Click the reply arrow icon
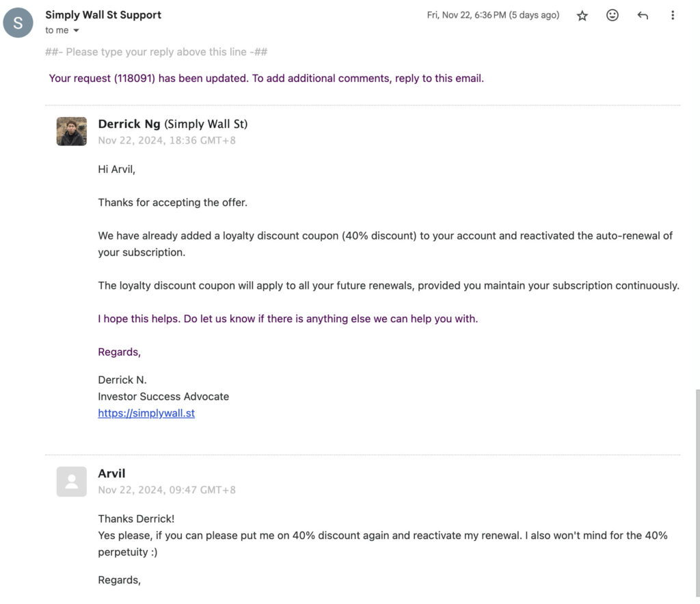Image resolution: width=700 pixels, height=604 pixels. pos(643,15)
